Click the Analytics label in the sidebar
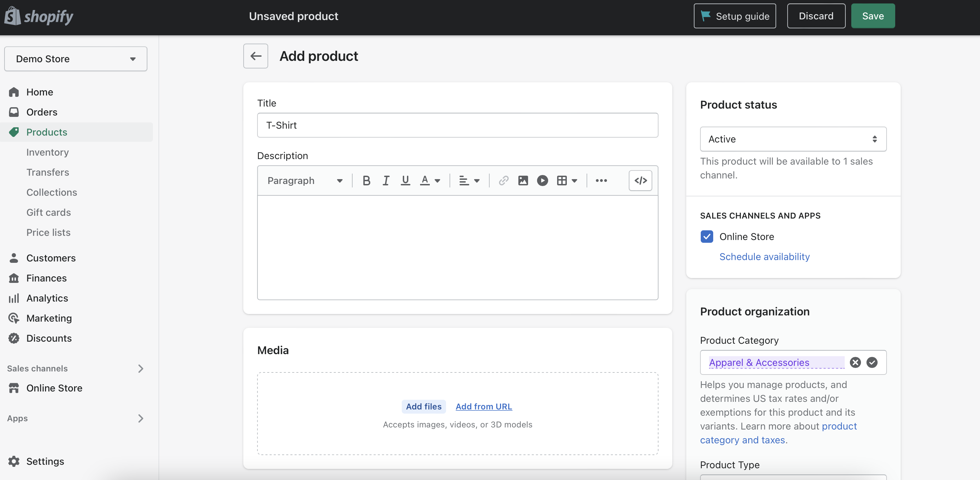Viewport: 980px width, 480px height. [x=47, y=298]
